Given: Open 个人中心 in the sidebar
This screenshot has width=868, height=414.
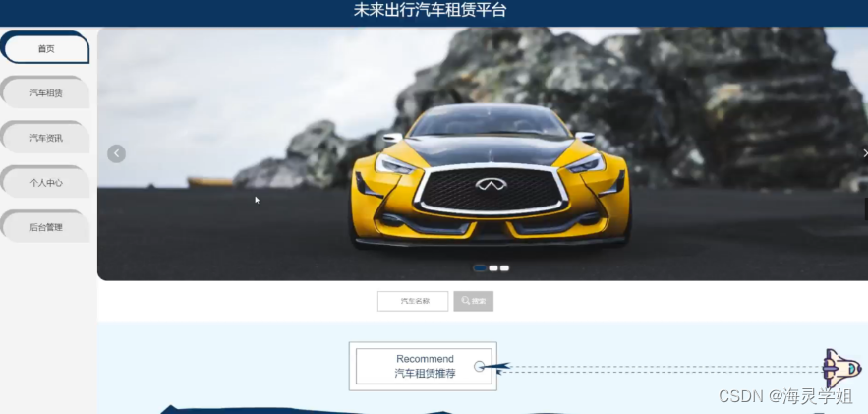Looking at the screenshot, I should 45,183.
